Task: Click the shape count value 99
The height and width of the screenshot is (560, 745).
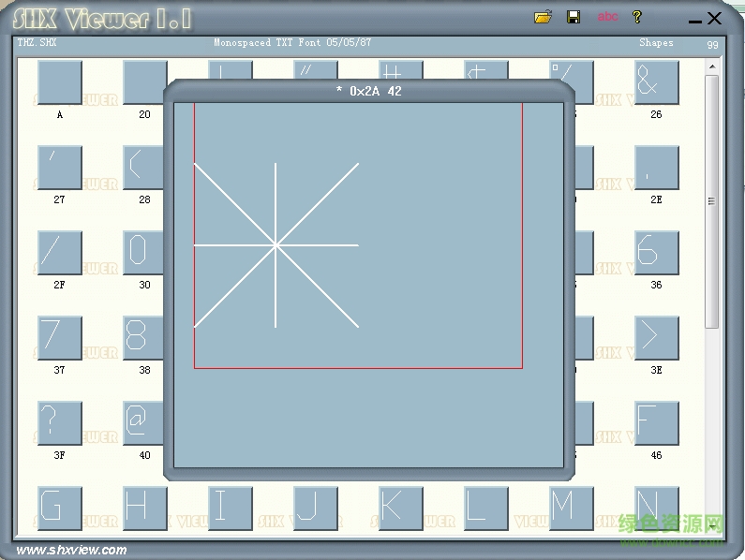Action: 712,45
